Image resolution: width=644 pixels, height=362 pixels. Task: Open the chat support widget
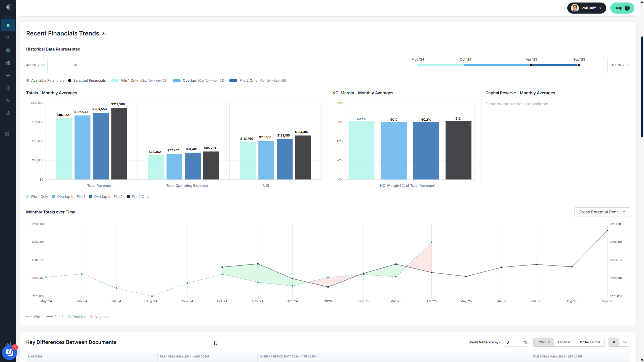click(x=9, y=352)
